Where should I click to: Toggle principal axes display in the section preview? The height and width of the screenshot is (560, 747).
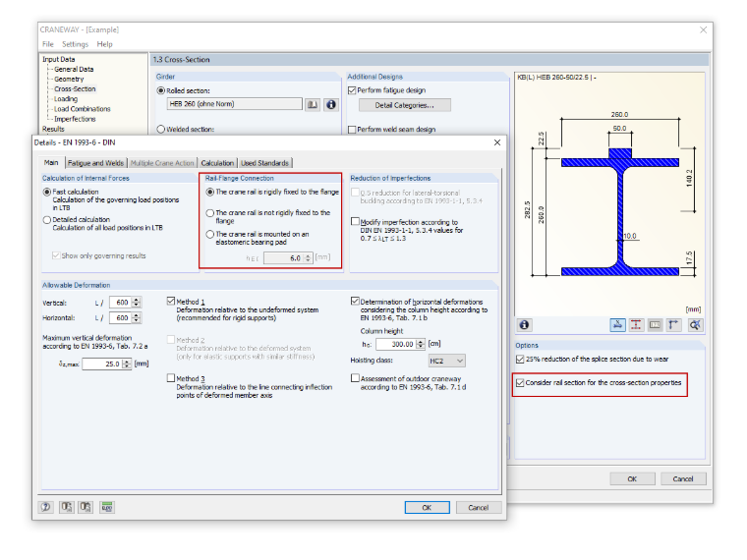[673, 325]
